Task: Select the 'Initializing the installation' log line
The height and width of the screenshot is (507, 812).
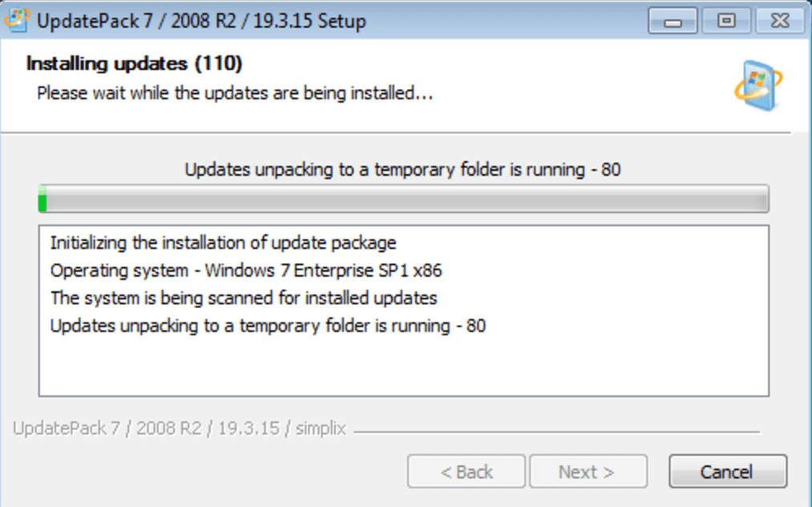Action: tap(223, 242)
